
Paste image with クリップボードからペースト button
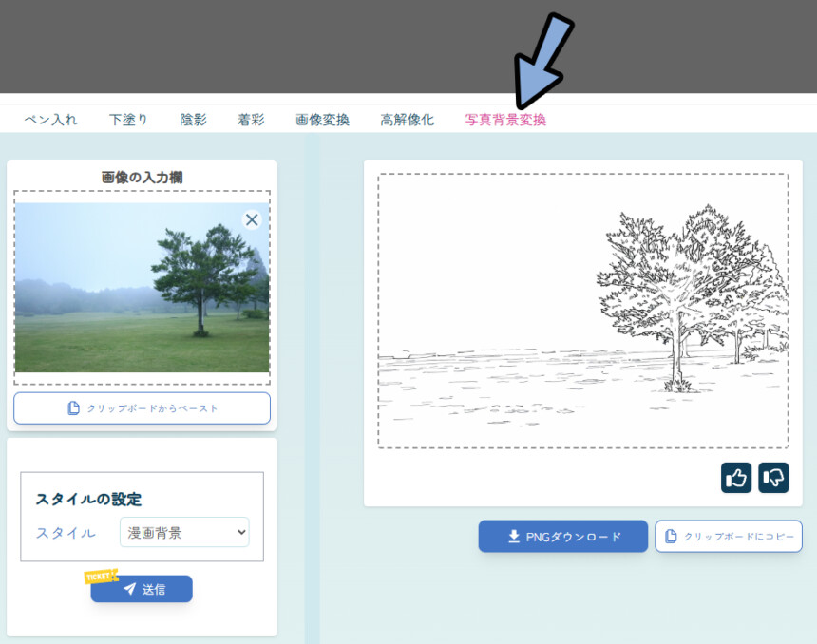point(142,408)
